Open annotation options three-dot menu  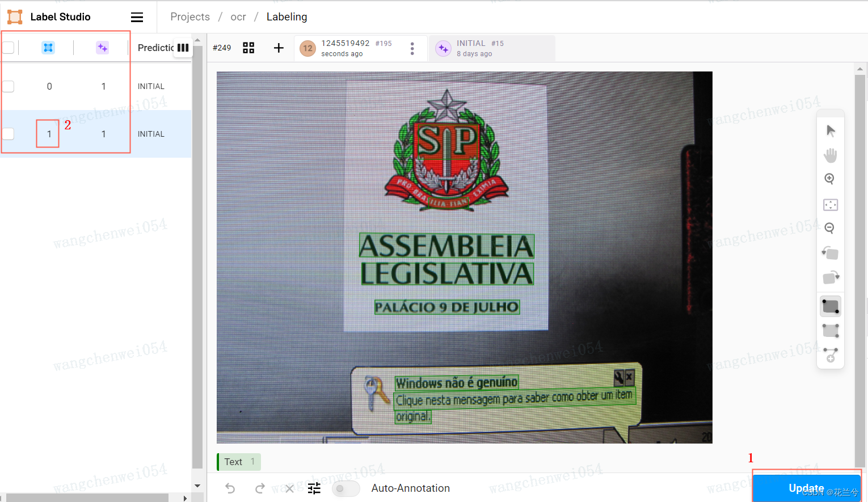(412, 49)
